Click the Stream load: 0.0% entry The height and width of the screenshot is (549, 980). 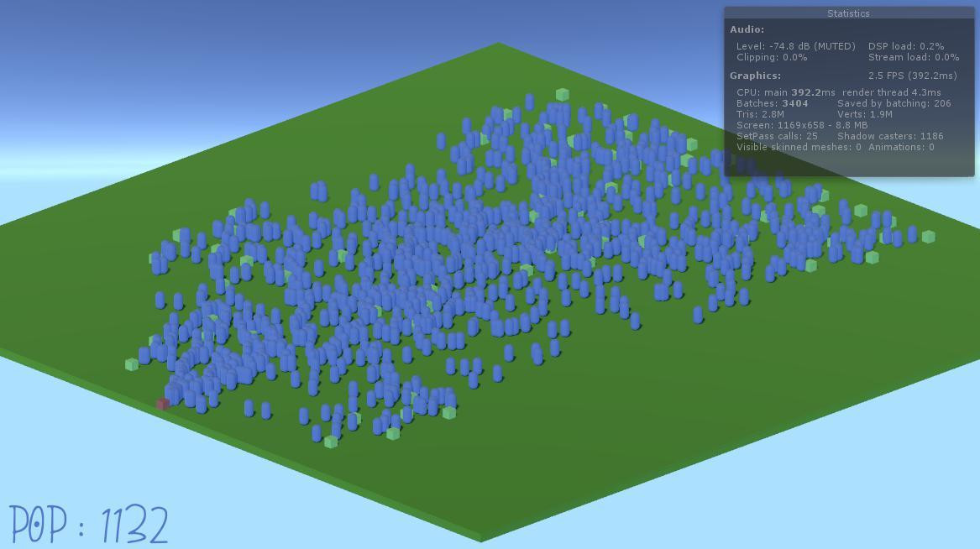coord(914,57)
